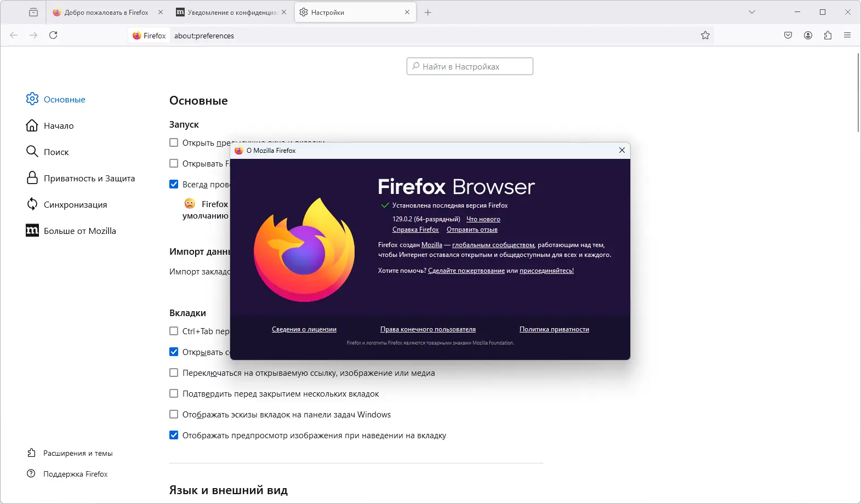861x504 pixels.
Task: Click the settings page vertical scrollbar
Action: [858, 92]
